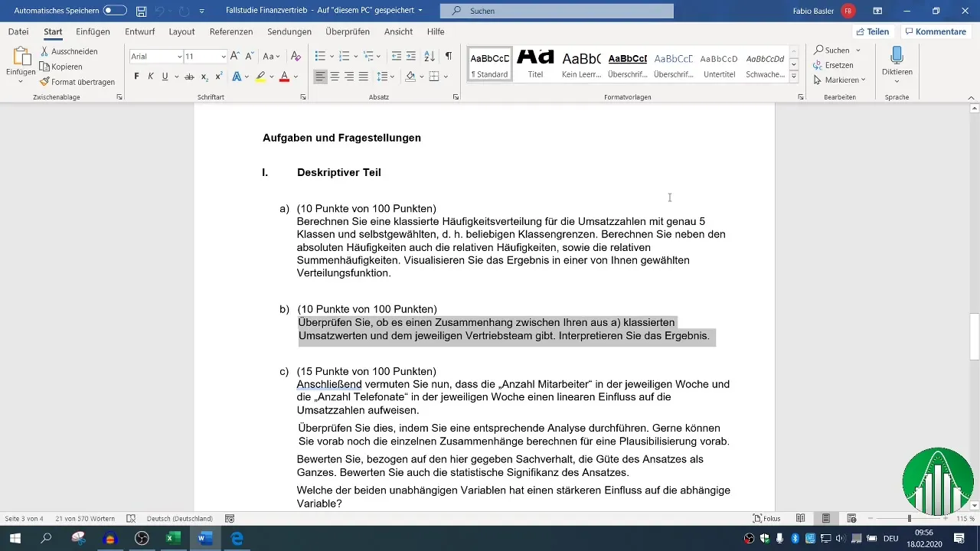Click Format übertragen paintbrush icon
This screenshot has width=980, height=551.
click(45, 82)
